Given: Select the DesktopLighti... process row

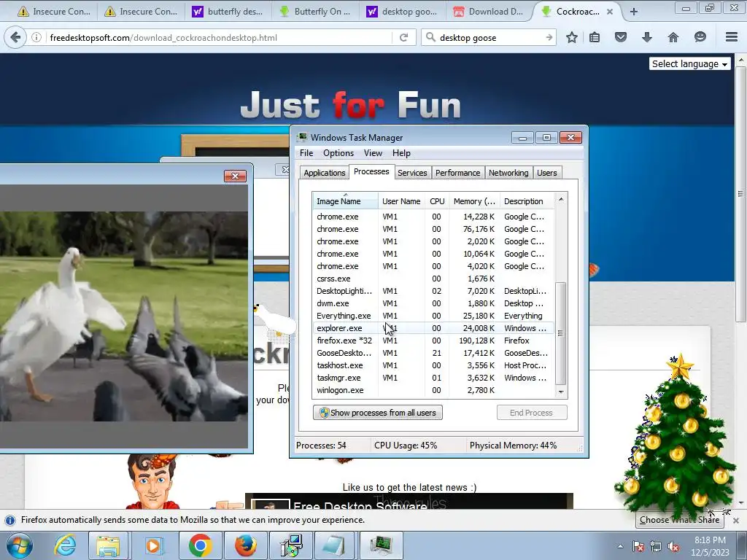Looking at the screenshot, I should (433, 291).
